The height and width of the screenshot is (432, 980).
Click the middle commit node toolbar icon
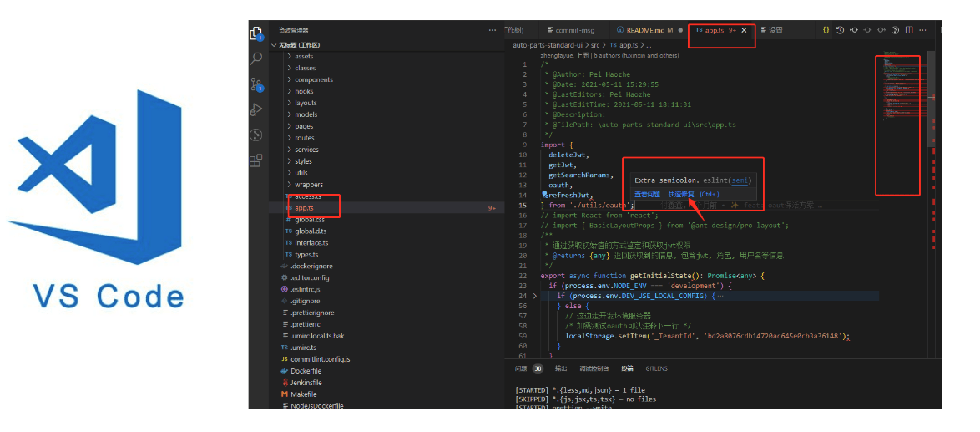tap(867, 30)
